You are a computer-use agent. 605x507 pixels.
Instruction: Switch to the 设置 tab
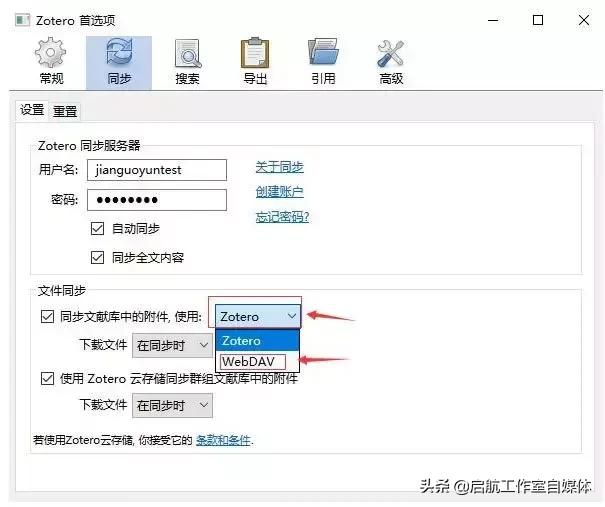(32, 110)
